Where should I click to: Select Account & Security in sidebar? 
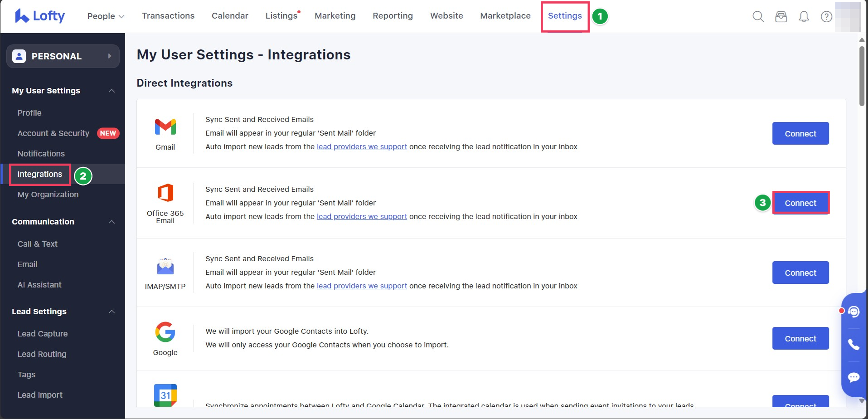pos(53,133)
